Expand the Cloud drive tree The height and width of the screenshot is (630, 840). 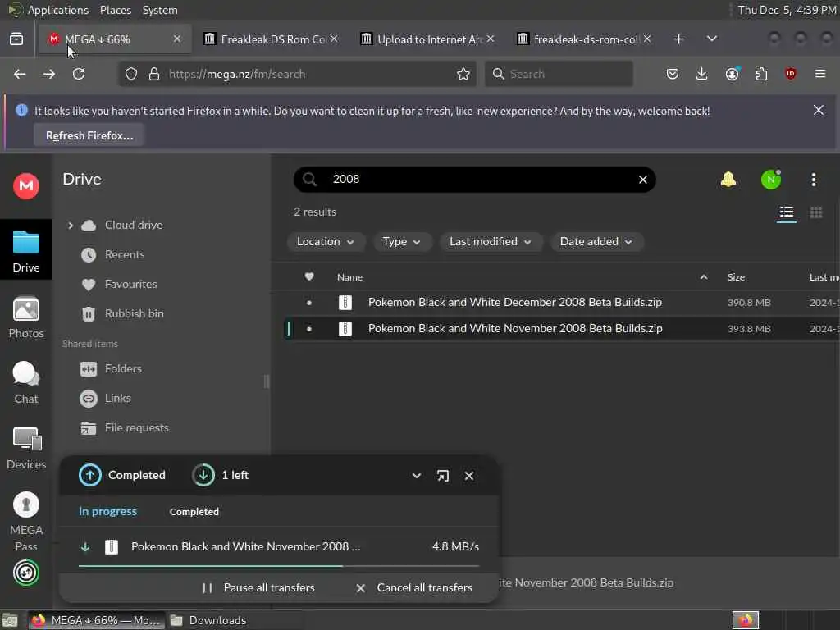coord(71,226)
